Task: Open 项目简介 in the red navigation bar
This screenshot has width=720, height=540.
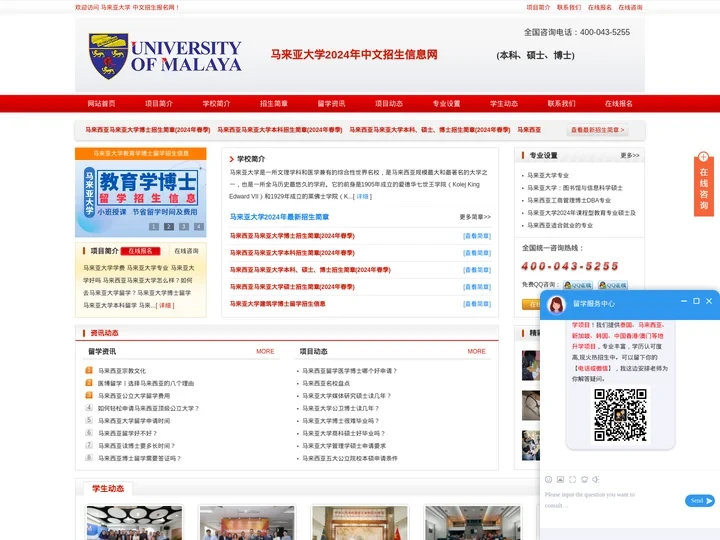Action: click(x=159, y=104)
